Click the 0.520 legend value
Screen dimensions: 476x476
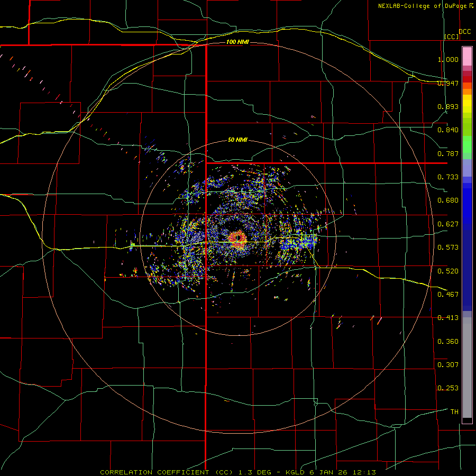tap(448, 271)
